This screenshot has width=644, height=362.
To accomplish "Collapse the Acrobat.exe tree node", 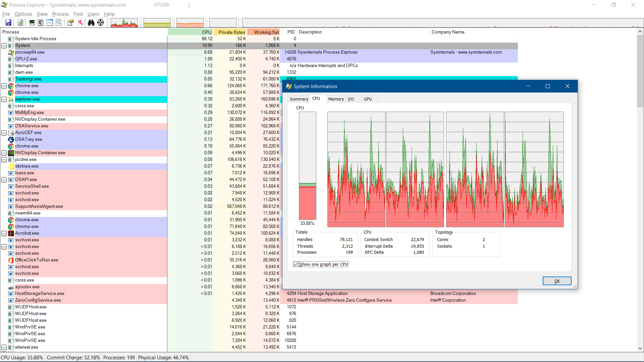I will 4,233.
